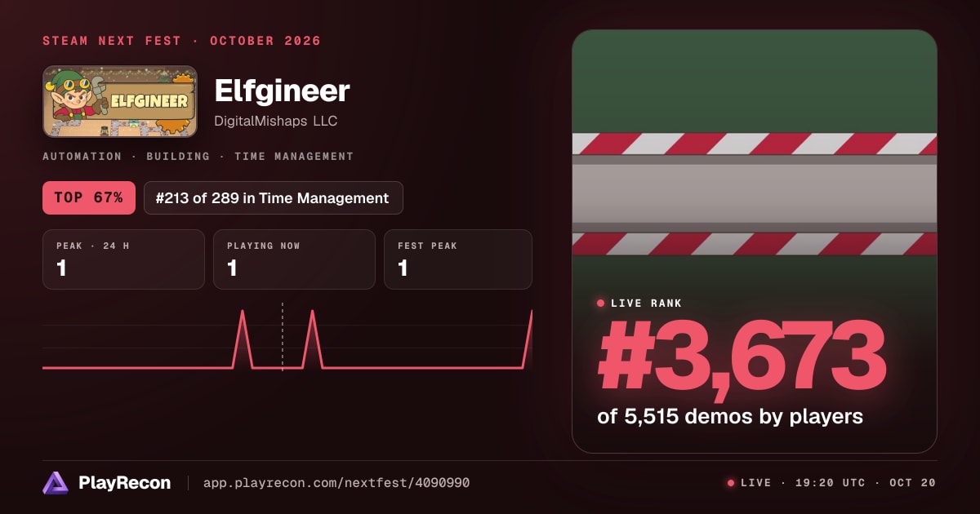
Task: Open the Elfgineer game capsule thumbnail
Action: (x=120, y=101)
